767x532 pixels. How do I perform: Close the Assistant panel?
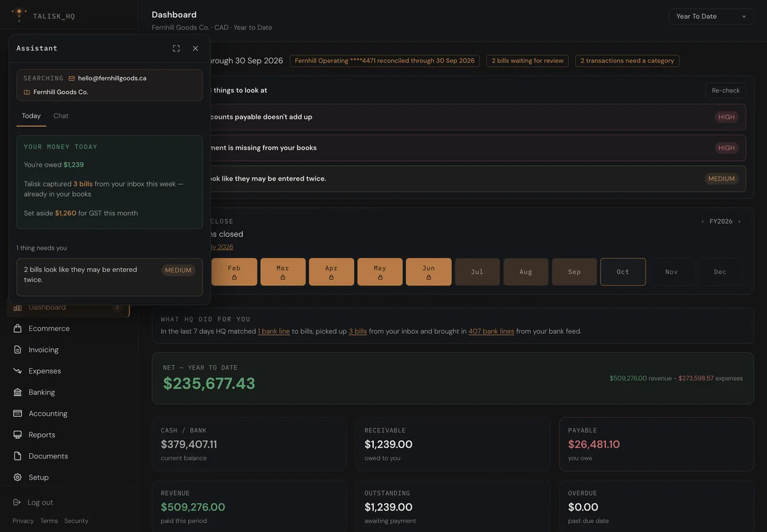click(x=196, y=49)
